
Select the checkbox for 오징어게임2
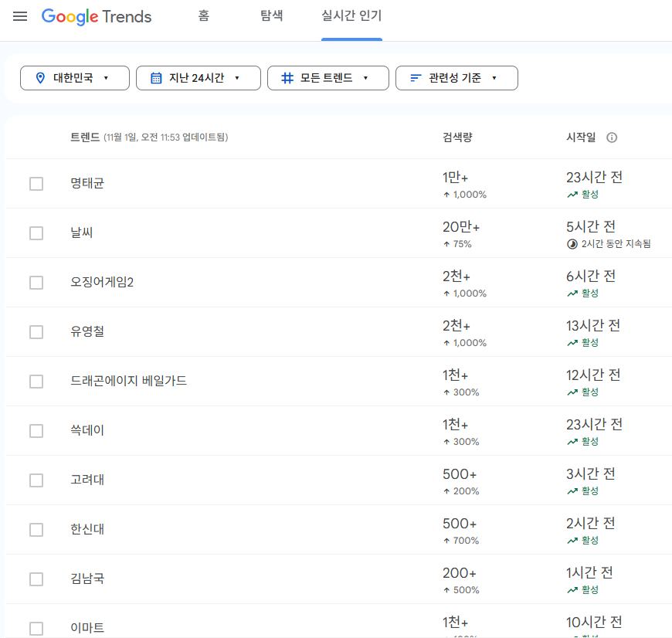pyautogui.click(x=36, y=283)
